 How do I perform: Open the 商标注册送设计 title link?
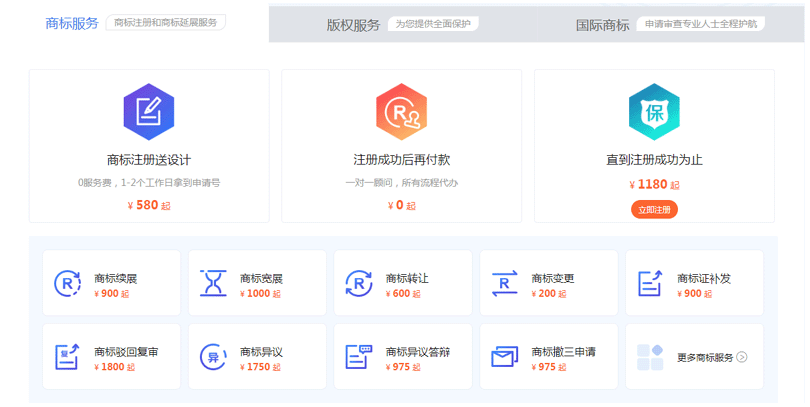148,159
